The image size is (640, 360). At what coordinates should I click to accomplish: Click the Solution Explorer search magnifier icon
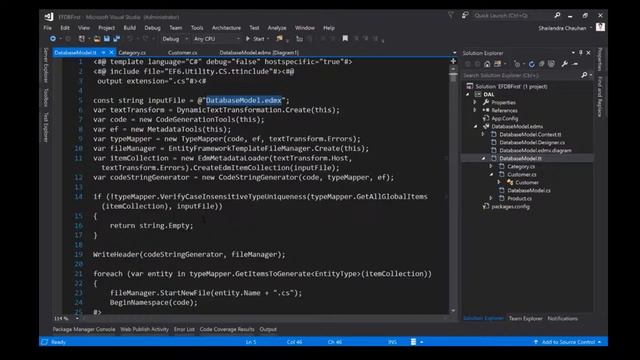click(x=584, y=75)
